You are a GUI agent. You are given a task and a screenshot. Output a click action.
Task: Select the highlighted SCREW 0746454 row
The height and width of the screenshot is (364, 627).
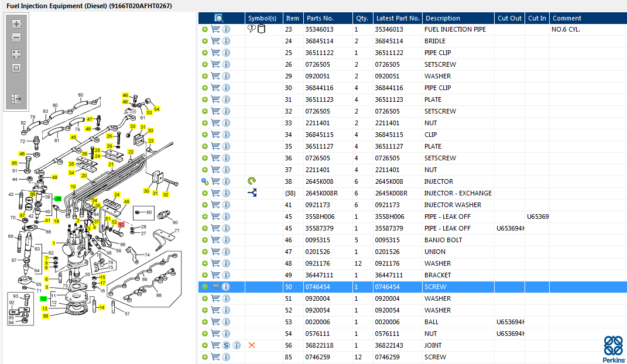[413, 287]
